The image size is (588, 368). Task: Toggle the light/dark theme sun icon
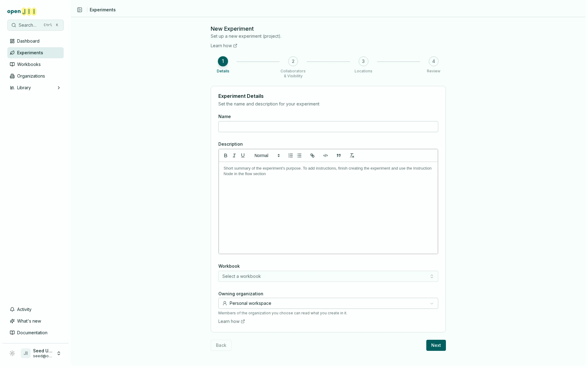[x=12, y=353]
